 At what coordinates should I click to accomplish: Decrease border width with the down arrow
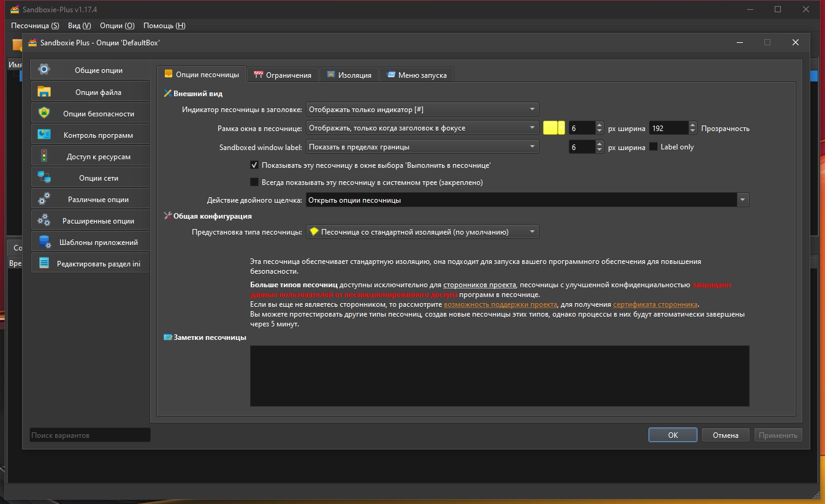(x=599, y=132)
